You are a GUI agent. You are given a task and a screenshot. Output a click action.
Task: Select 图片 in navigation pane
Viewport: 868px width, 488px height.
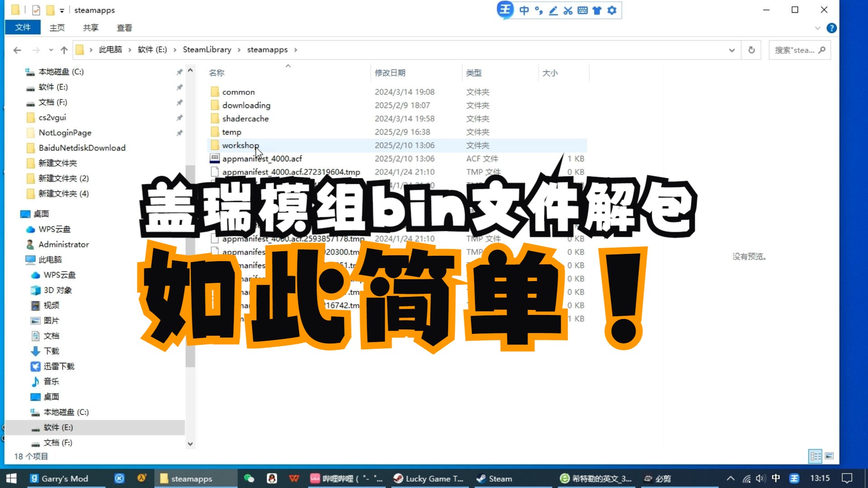pyautogui.click(x=51, y=321)
